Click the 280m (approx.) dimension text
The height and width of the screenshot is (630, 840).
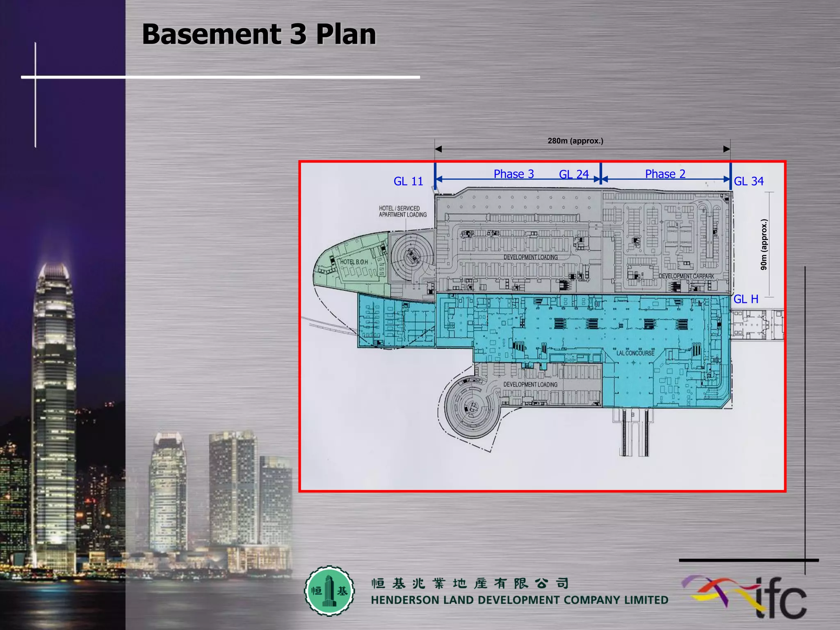(575, 141)
